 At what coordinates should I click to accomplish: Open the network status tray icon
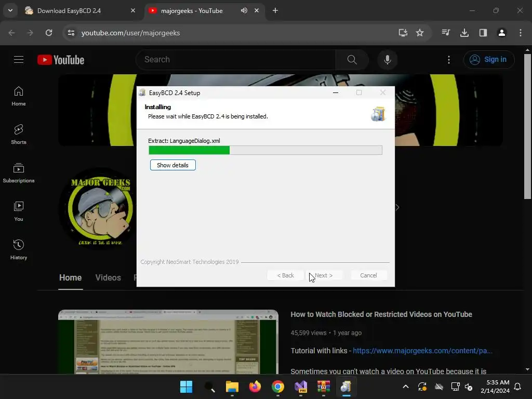pyautogui.click(x=455, y=387)
